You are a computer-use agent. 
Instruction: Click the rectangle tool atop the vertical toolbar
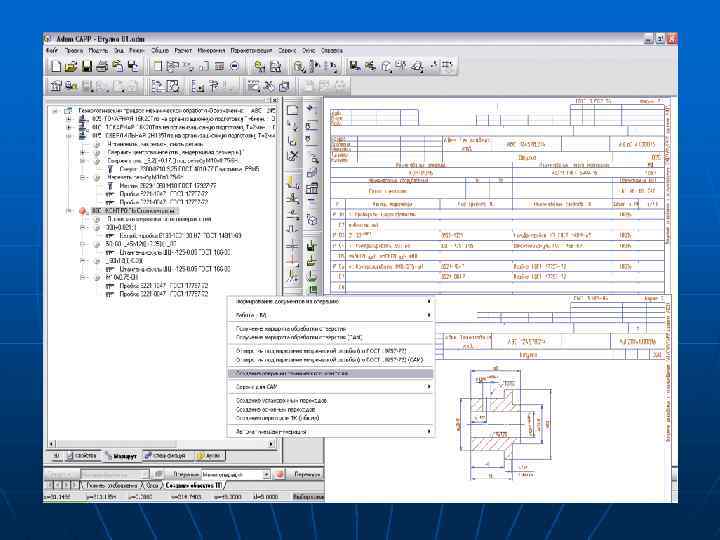[292, 110]
